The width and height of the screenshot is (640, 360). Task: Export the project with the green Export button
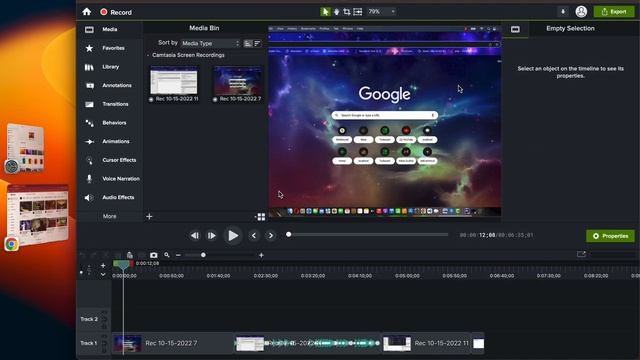pyautogui.click(x=614, y=12)
